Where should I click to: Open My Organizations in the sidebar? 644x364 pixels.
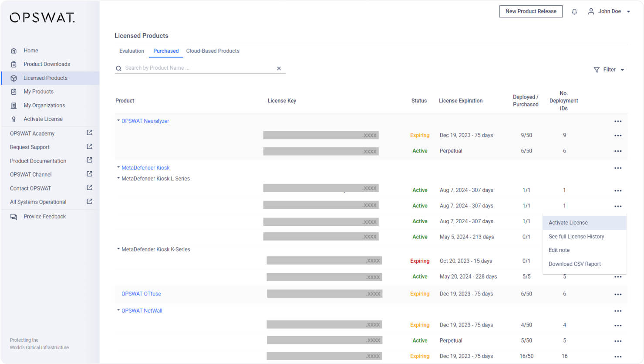(44, 105)
